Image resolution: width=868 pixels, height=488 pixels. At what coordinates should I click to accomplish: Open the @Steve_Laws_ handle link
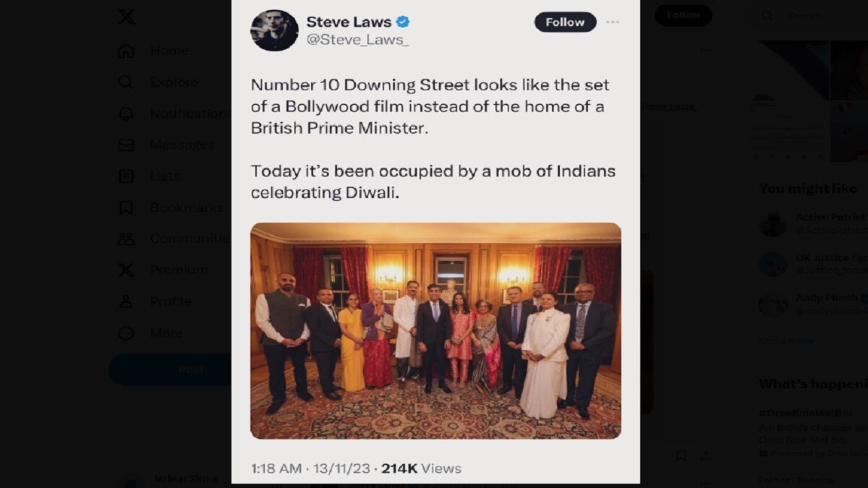[357, 40]
